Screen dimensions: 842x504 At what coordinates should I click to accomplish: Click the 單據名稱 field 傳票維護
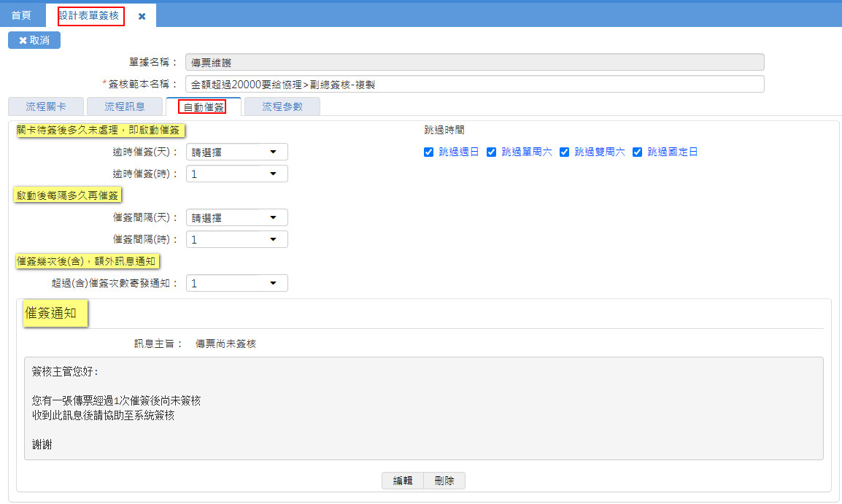pos(475,62)
